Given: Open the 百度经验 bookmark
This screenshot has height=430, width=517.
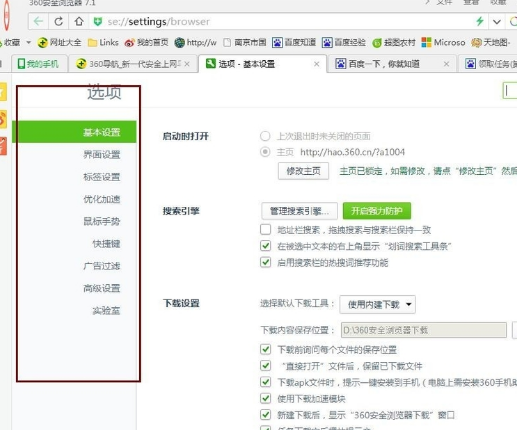Looking at the screenshot, I should tap(344, 43).
